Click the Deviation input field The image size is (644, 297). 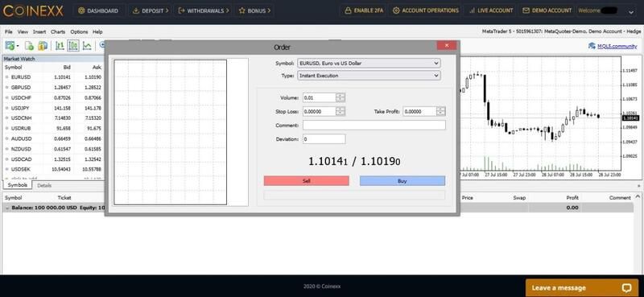(324, 139)
